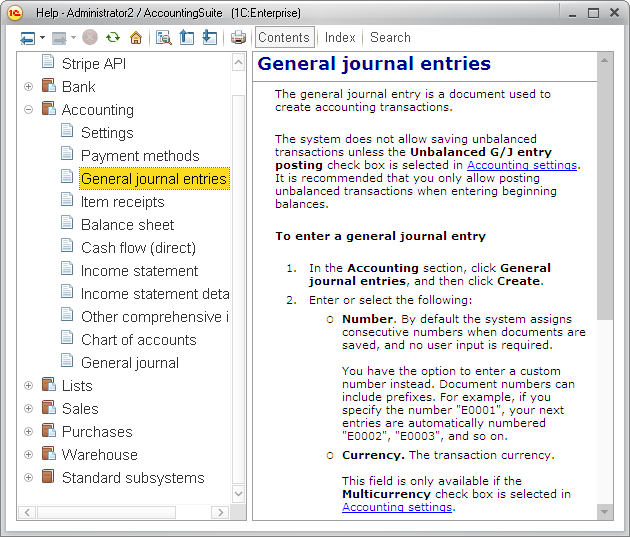Open the Settings help topic
Screen dimensions: 630x537
click(x=107, y=133)
